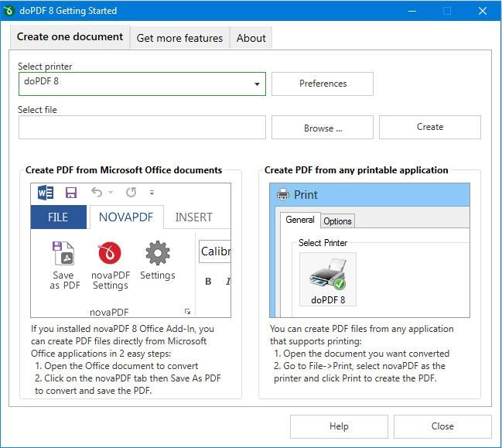Click the Preferences button

[x=323, y=84]
